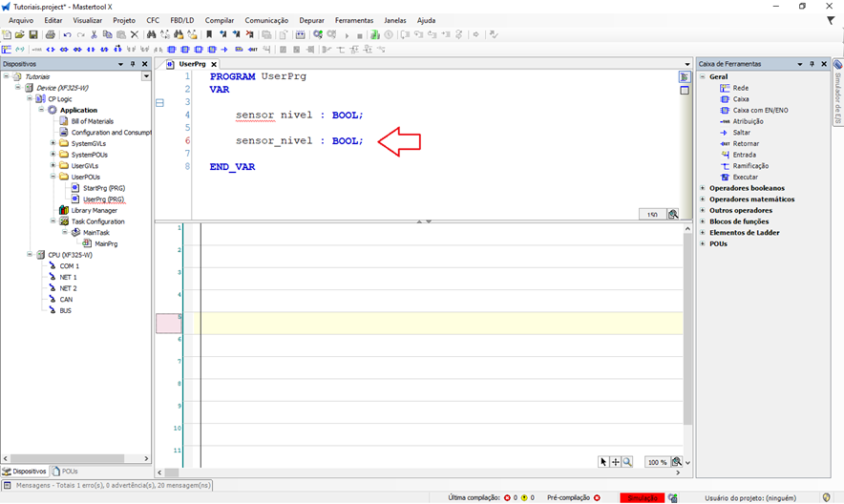This screenshot has width=844, height=504.
Task: Open the Compilar menu
Action: [x=219, y=20]
